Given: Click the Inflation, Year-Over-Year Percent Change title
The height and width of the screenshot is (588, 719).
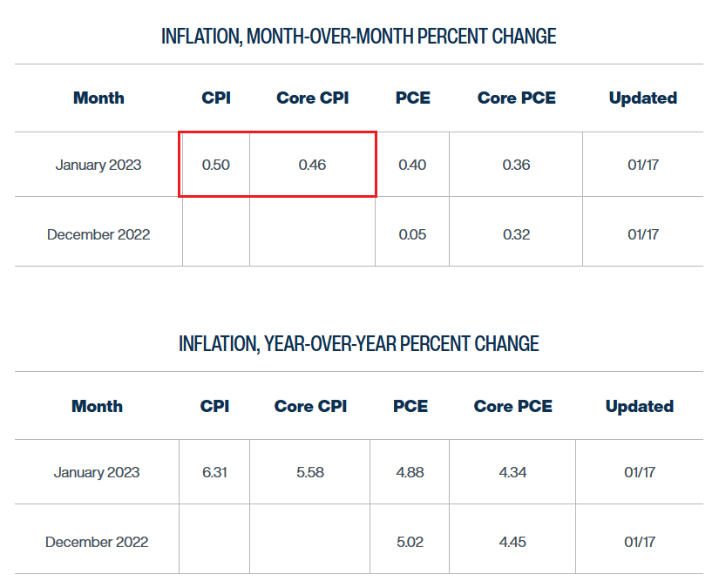Looking at the screenshot, I should [x=358, y=344].
